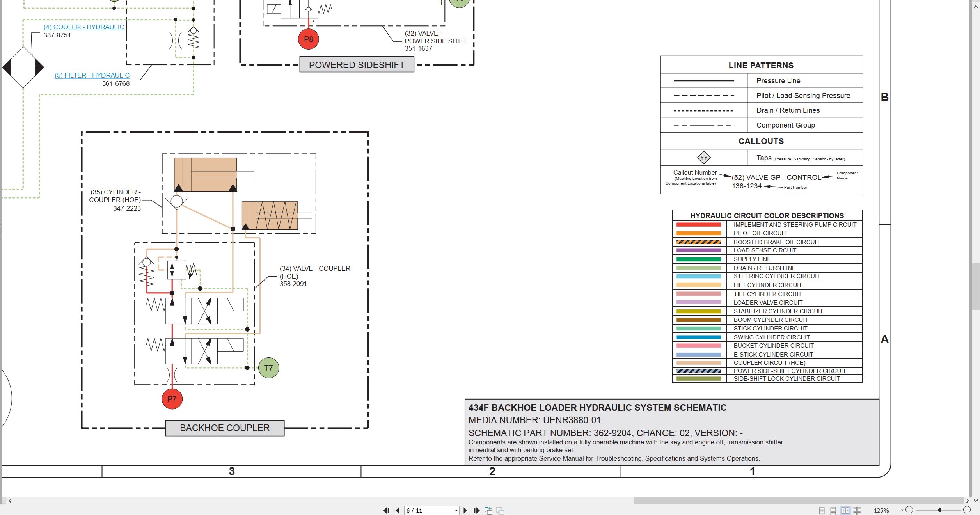Open the page number dropdown
Image resolution: width=980 pixels, height=515 pixels.
(456, 511)
